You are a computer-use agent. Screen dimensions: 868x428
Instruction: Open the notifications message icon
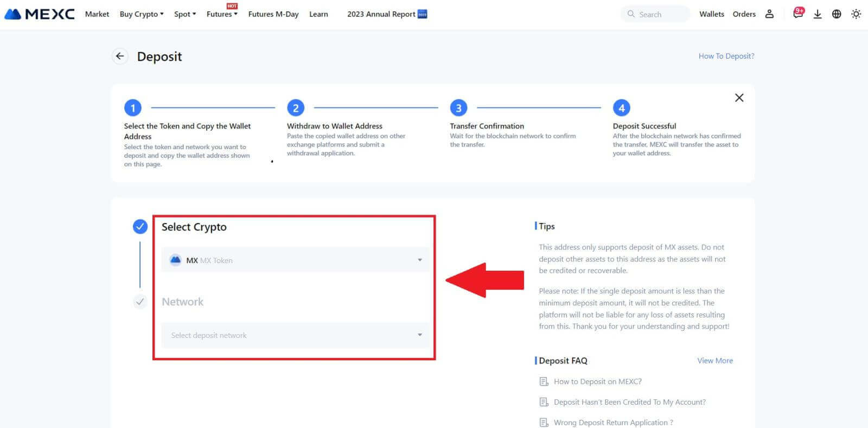797,14
